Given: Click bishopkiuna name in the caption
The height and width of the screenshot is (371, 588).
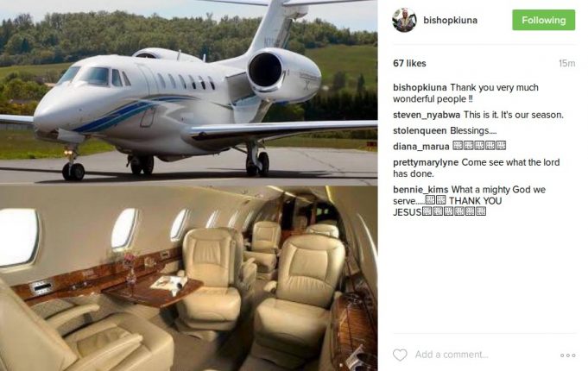Looking at the screenshot, I should click(420, 88).
